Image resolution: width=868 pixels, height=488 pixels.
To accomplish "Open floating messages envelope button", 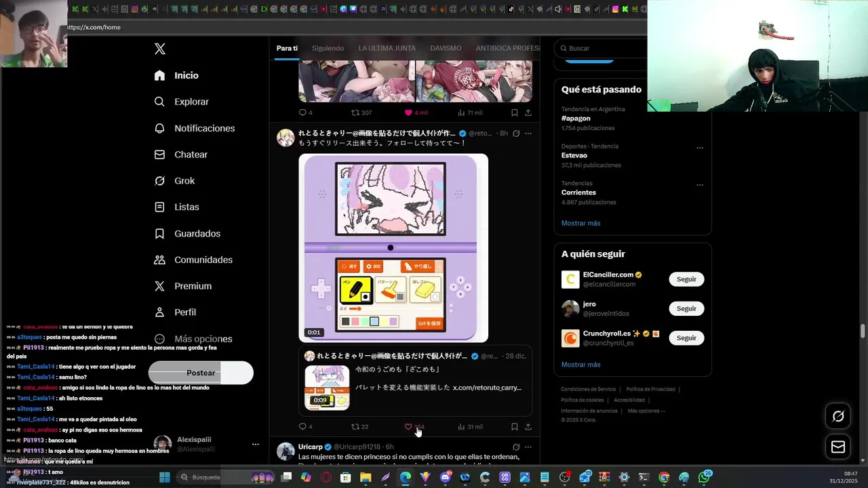I will [838, 447].
